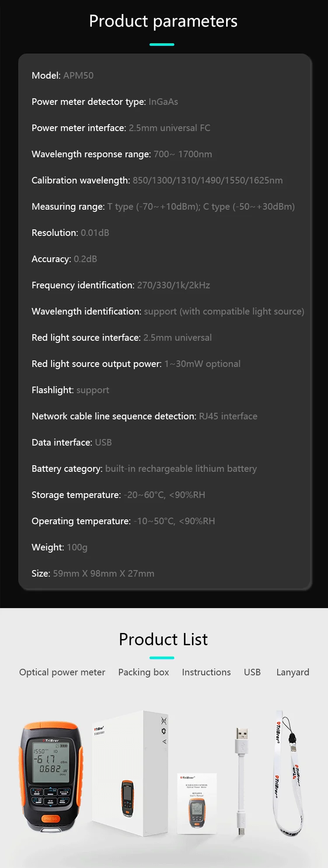
Task: Select the "Instructions" label
Action: (x=206, y=672)
